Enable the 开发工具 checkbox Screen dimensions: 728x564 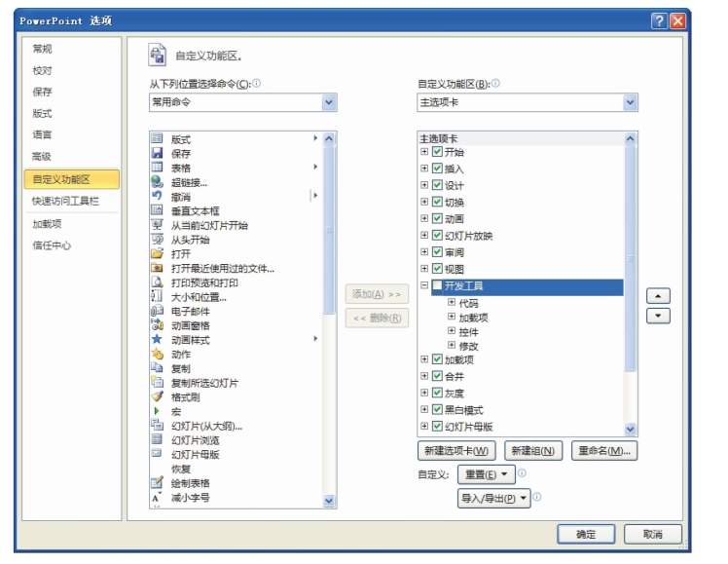tap(437, 285)
